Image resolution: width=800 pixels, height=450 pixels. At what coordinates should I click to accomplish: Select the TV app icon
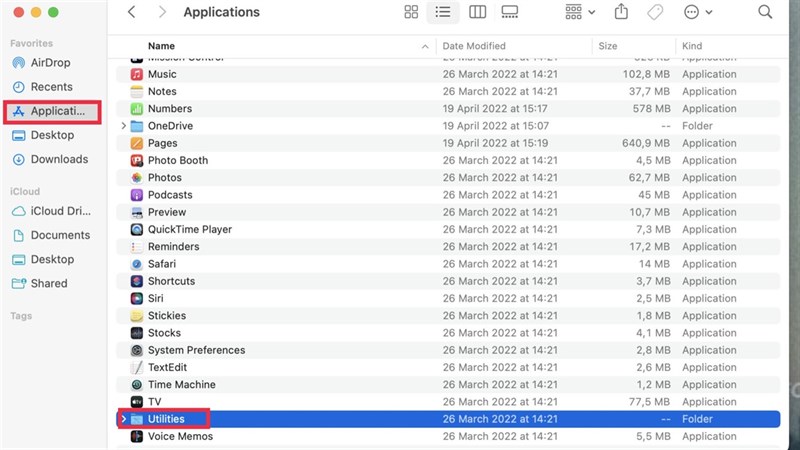tap(137, 402)
